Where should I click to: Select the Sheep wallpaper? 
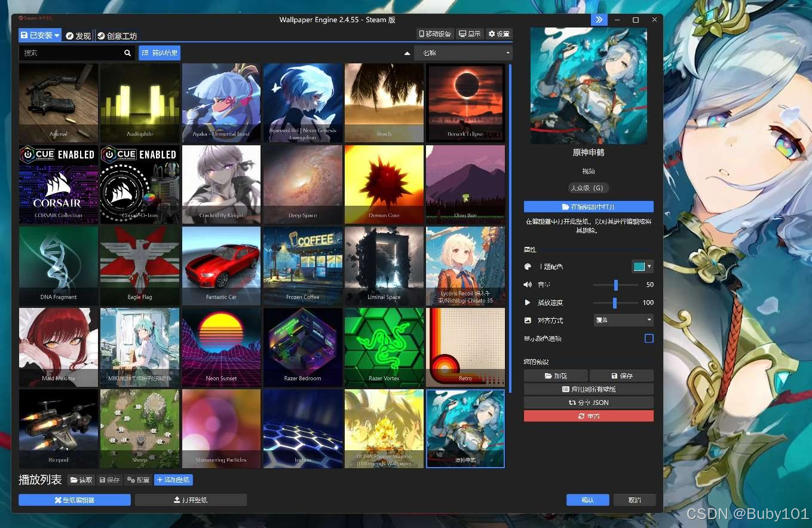point(140,429)
